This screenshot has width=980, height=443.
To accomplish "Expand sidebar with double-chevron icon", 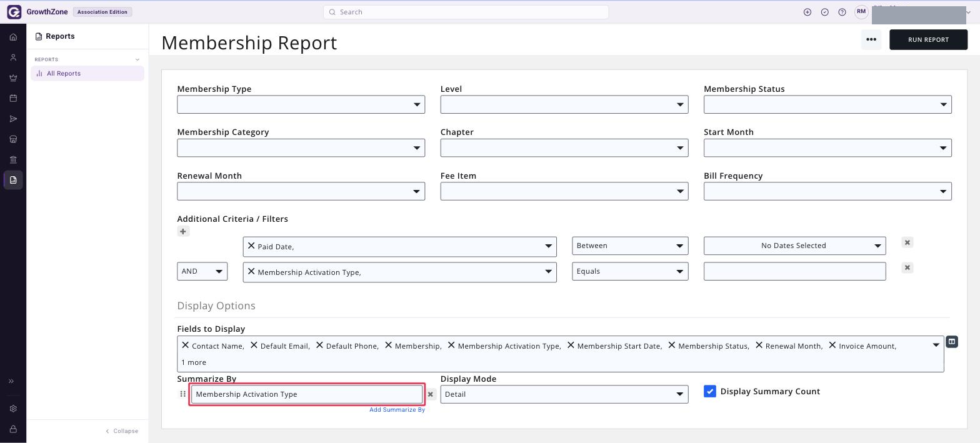I will pos(11,381).
